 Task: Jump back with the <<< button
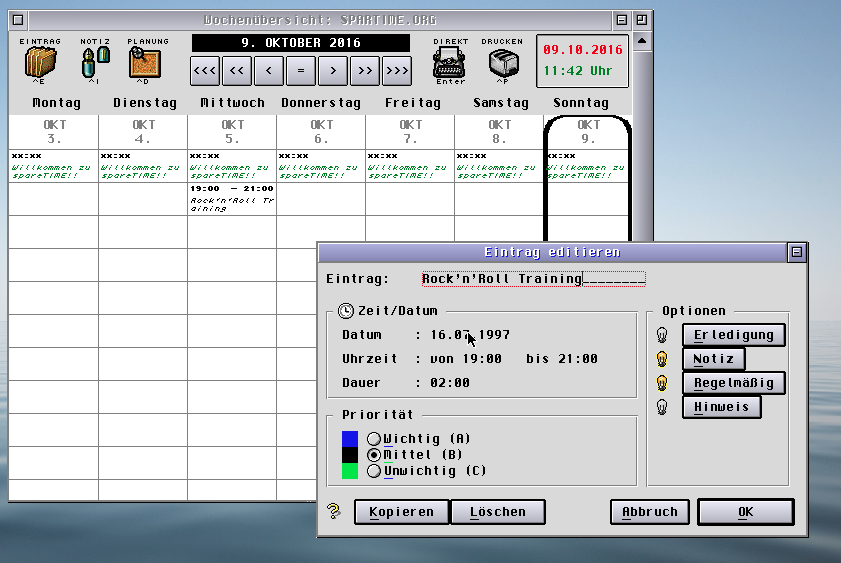[205, 71]
